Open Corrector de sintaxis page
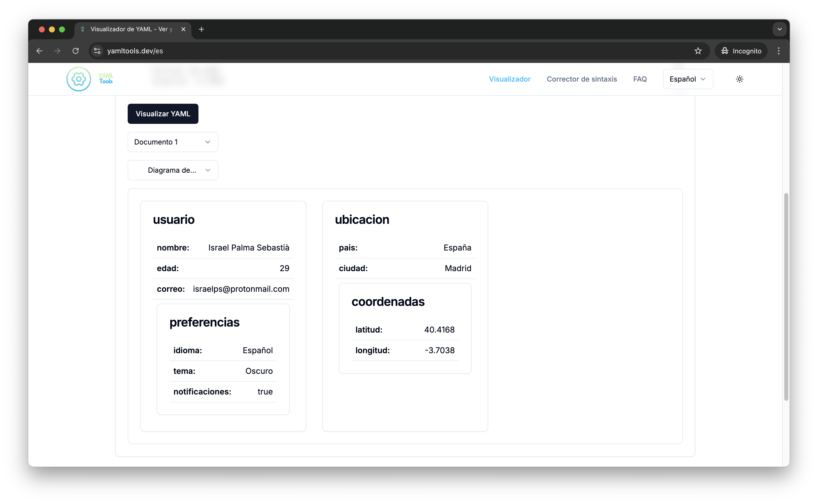This screenshot has height=504, width=818. point(582,79)
